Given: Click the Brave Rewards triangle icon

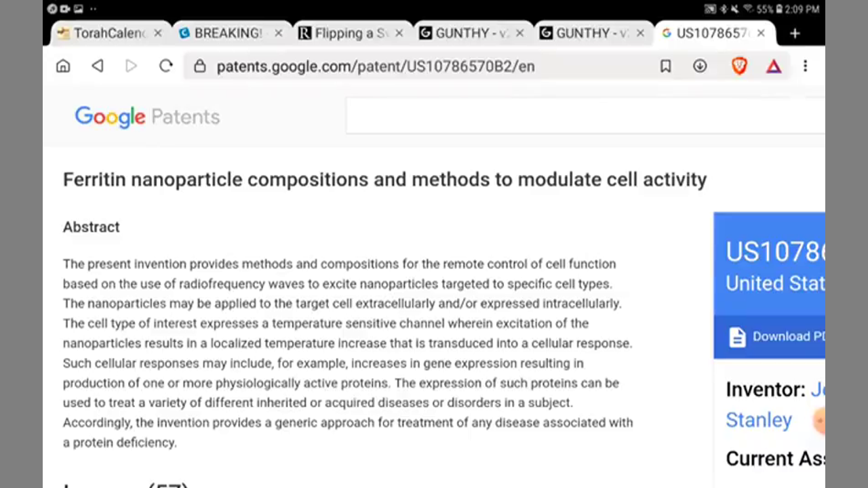Looking at the screenshot, I should pos(774,66).
